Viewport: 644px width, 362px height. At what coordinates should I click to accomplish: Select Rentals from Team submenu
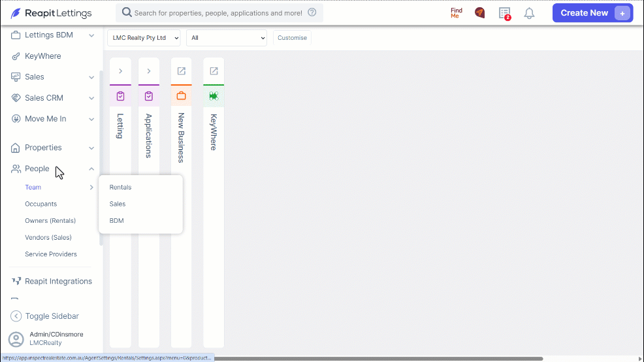[x=120, y=188]
